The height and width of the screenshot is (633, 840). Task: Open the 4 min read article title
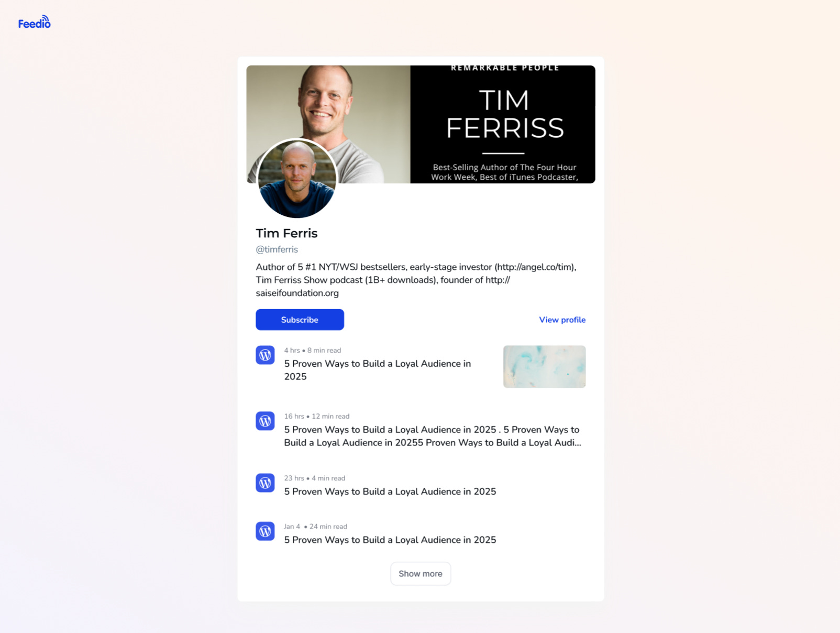[390, 492]
